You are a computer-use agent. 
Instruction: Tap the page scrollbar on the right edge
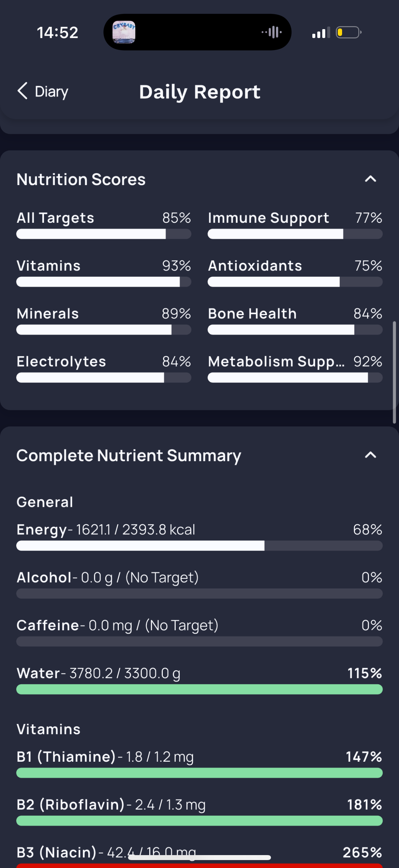(x=394, y=372)
